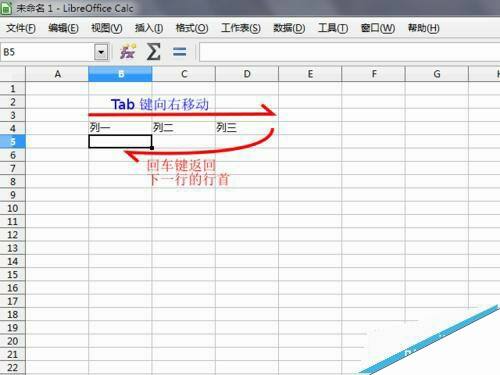
Task: Open the Function Wizard icon
Action: [x=128, y=52]
